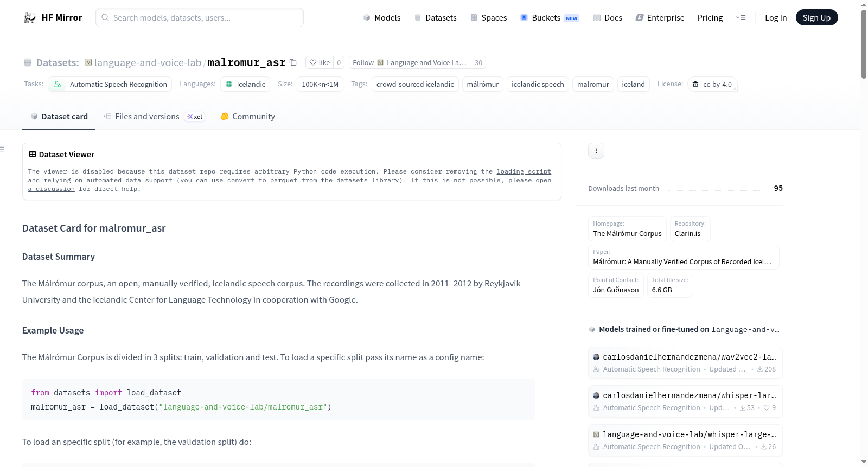Go to the Pricing page
This screenshot has height=467, width=868.
coord(710,17)
